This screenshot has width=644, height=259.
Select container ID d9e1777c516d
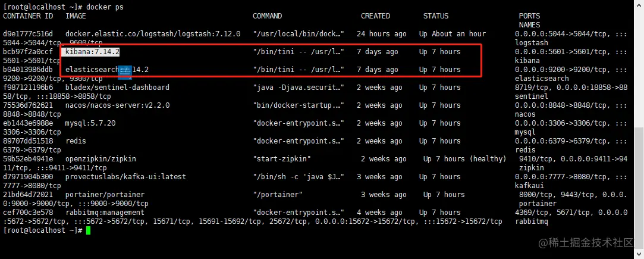[28, 34]
